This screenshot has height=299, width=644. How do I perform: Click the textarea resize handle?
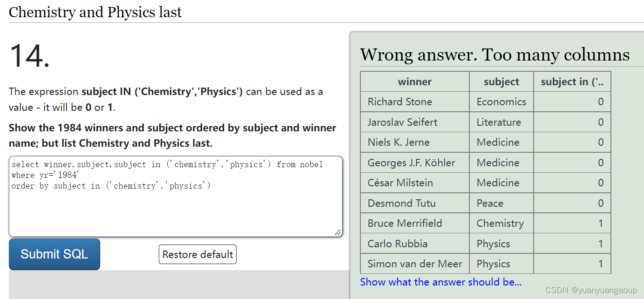click(x=339, y=233)
